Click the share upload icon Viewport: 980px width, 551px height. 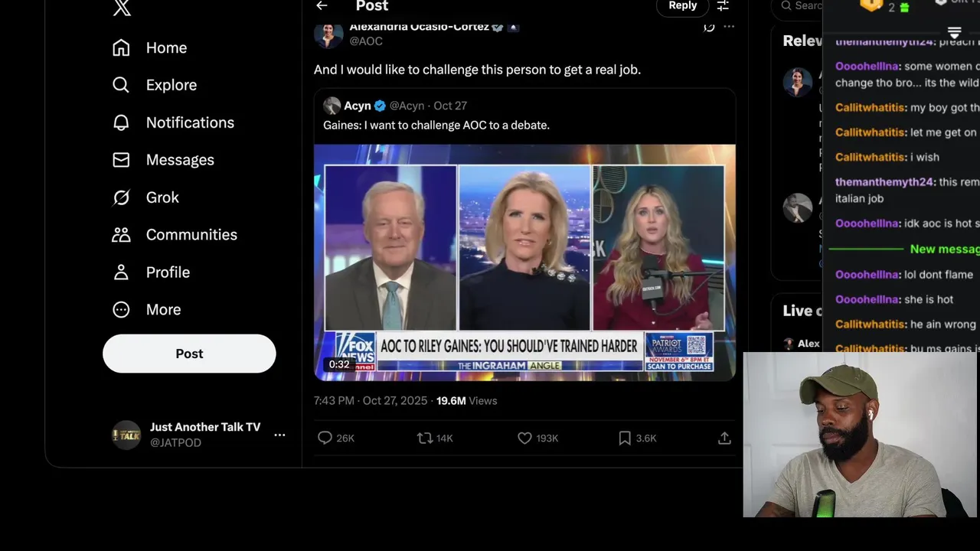724,438
